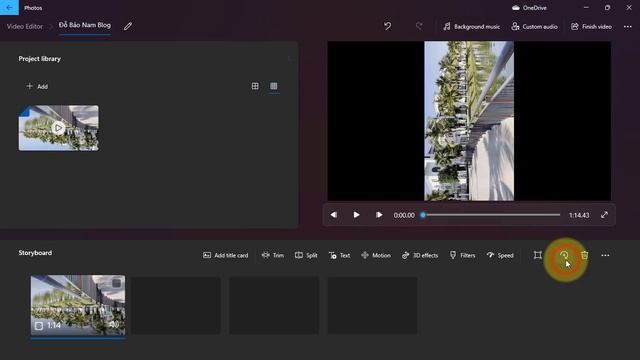This screenshot has width=640, height=360.
Task: Open Video Editor breadcrumb link
Action: click(x=24, y=27)
